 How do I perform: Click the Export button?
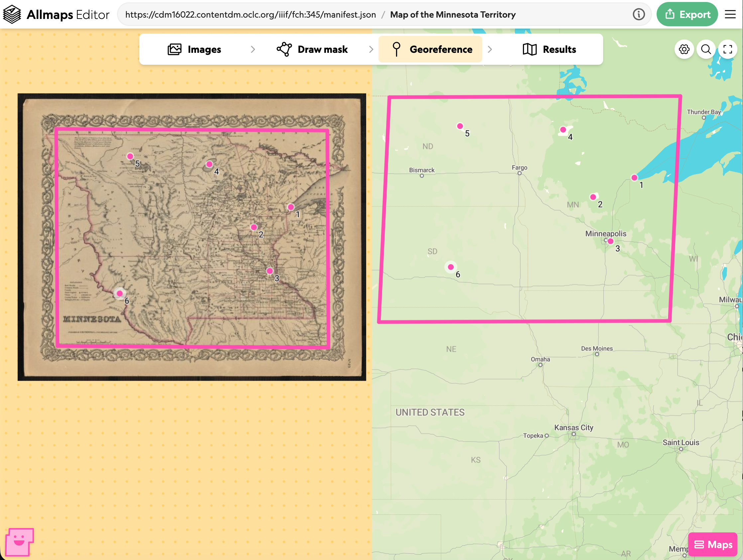point(687,14)
